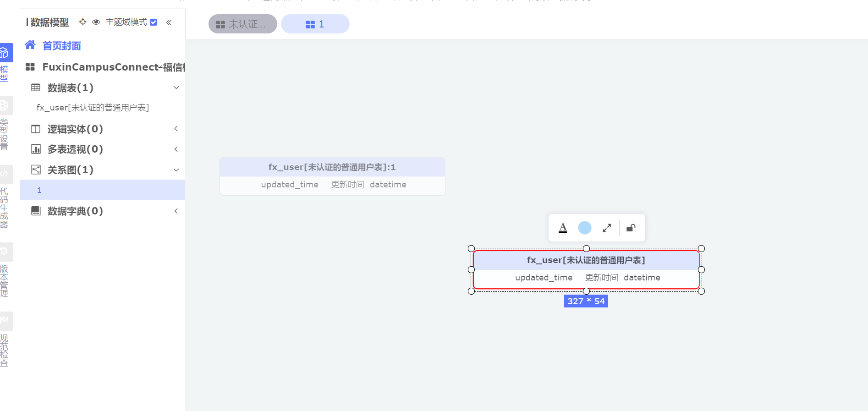Click the 327 * 54 size label

tap(586, 301)
